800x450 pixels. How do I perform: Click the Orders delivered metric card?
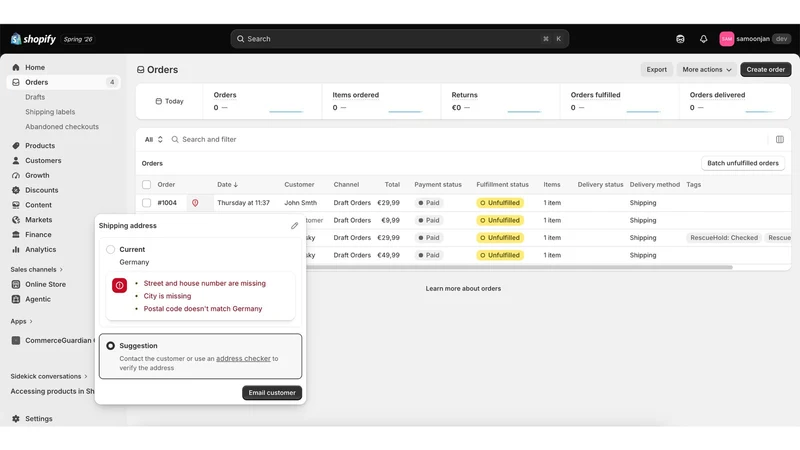[x=736, y=101]
